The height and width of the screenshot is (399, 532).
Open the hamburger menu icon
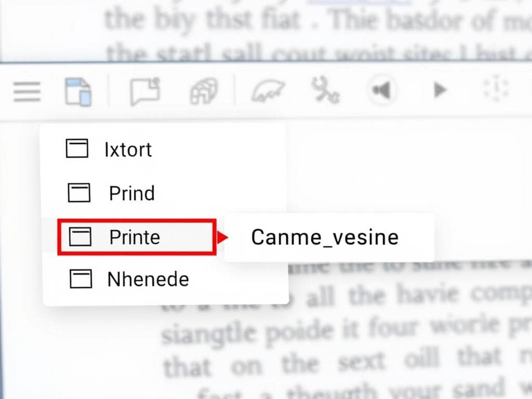click(x=27, y=91)
